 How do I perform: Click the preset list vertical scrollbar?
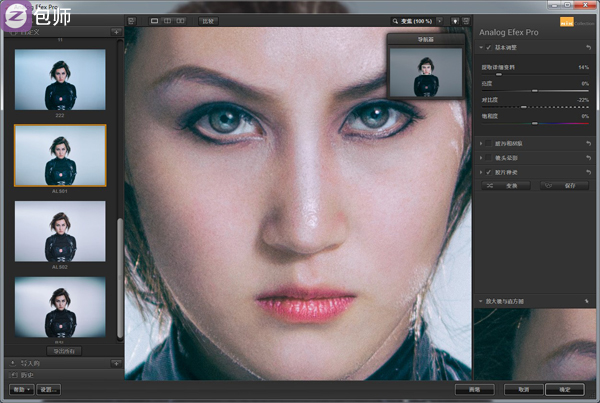click(x=120, y=278)
